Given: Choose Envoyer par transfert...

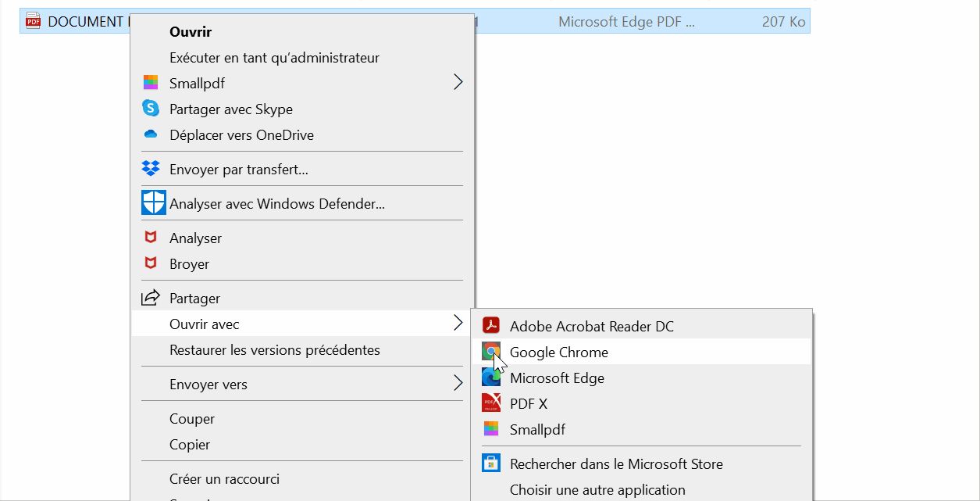Looking at the screenshot, I should (x=303, y=170).
